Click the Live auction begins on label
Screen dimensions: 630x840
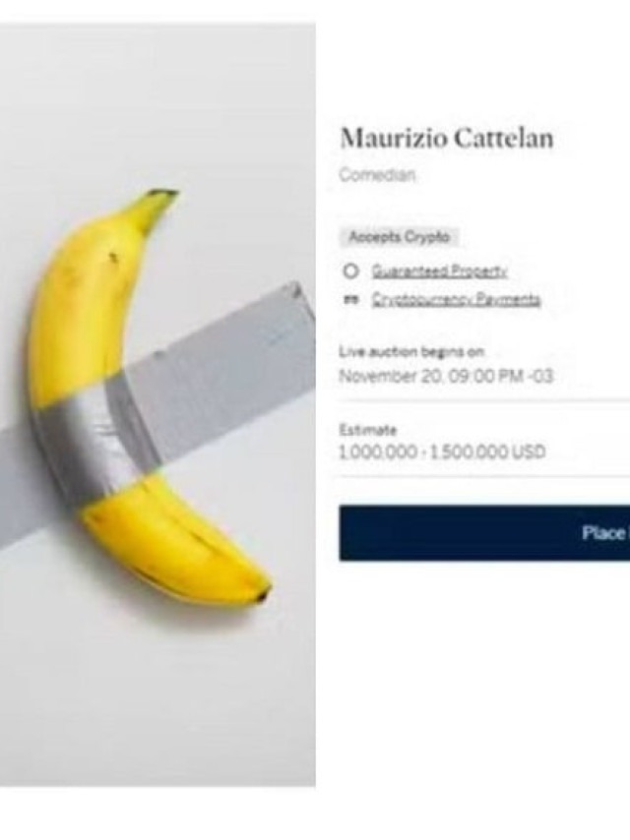click(411, 352)
